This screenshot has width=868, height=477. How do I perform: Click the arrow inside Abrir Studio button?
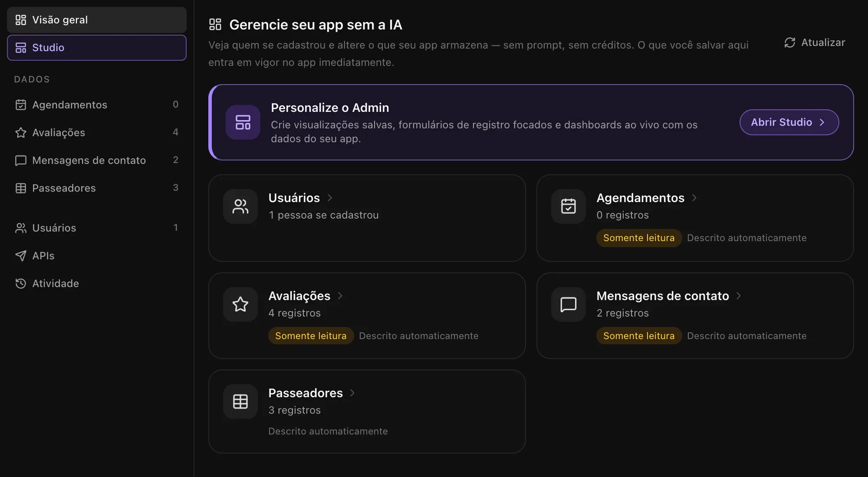pyautogui.click(x=822, y=122)
